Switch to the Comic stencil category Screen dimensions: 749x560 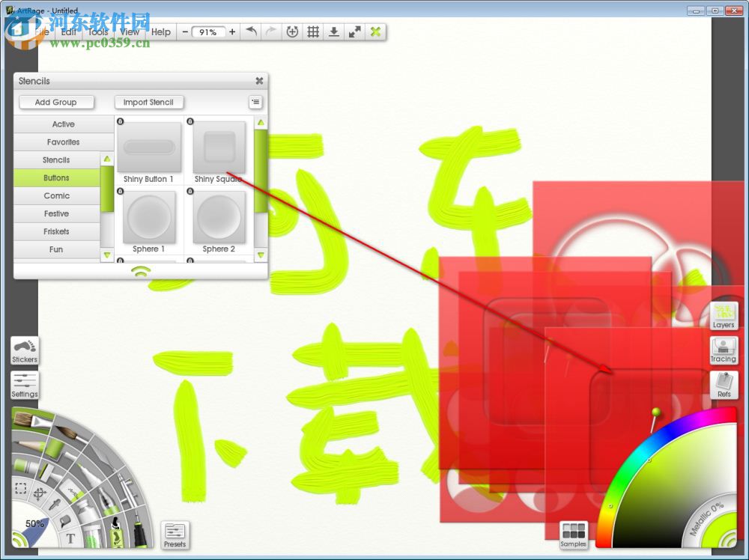click(58, 195)
